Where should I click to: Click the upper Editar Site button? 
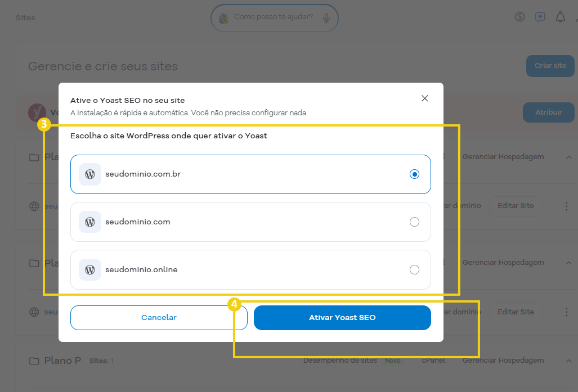click(x=516, y=206)
